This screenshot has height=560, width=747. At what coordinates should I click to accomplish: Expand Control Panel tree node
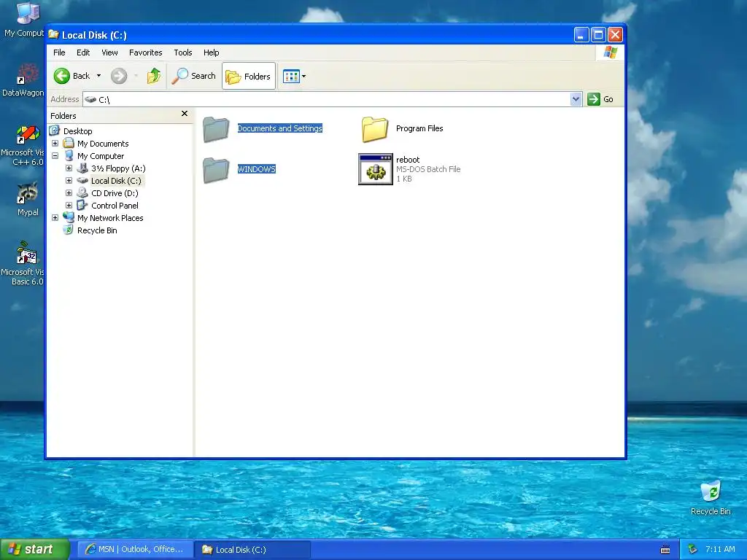coord(69,205)
